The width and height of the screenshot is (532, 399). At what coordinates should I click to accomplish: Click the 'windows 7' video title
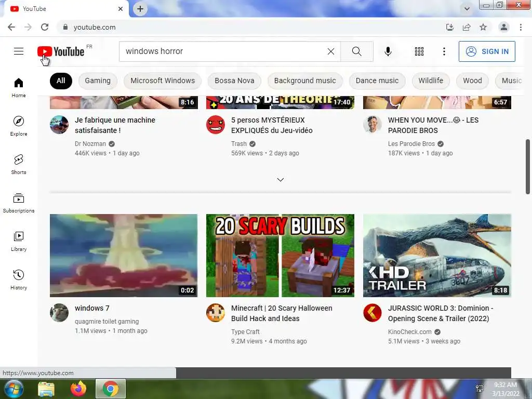pyautogui.click(x=92, y=308)
